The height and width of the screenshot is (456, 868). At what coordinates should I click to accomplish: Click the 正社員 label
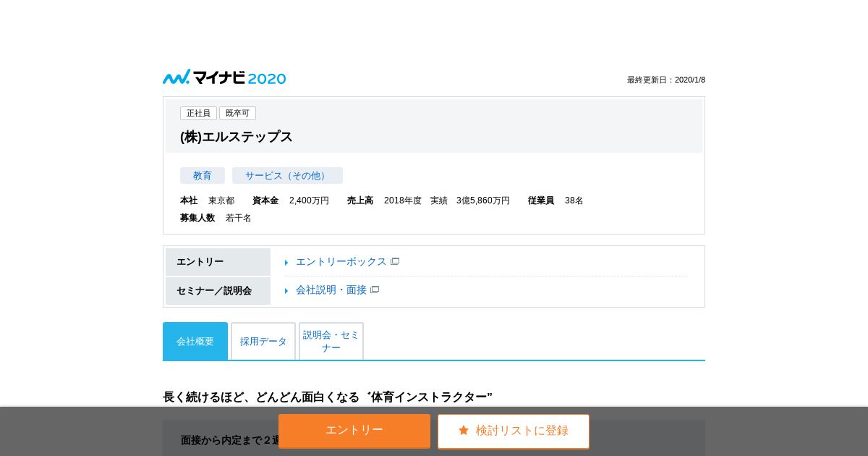pos(198,113)
